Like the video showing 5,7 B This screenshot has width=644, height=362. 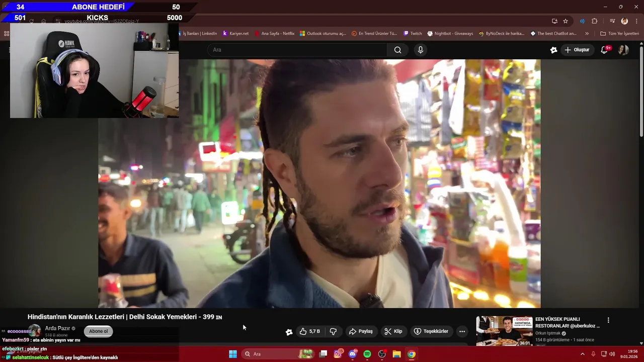point(309,331)
